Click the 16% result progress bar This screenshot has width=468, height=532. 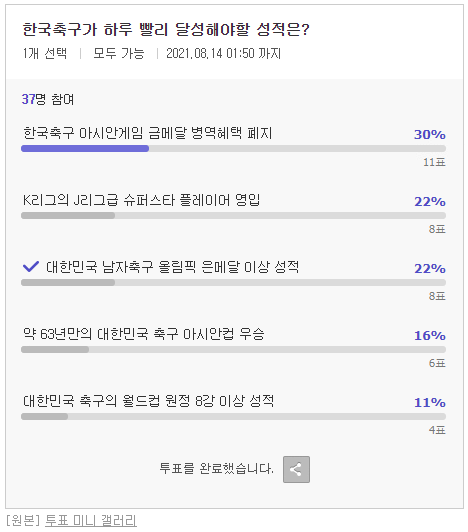click(233, 349)
